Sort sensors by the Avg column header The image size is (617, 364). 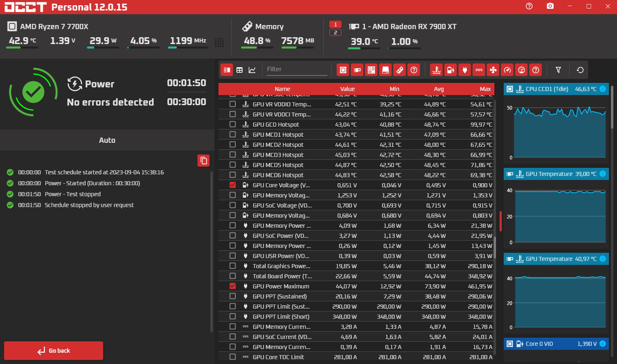point(439,89)
